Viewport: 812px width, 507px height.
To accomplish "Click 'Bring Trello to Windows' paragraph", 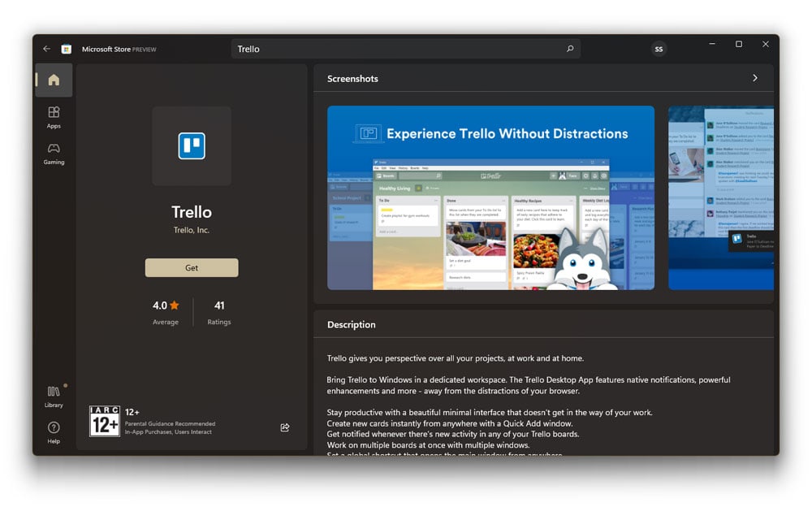I will coord(529,385).
